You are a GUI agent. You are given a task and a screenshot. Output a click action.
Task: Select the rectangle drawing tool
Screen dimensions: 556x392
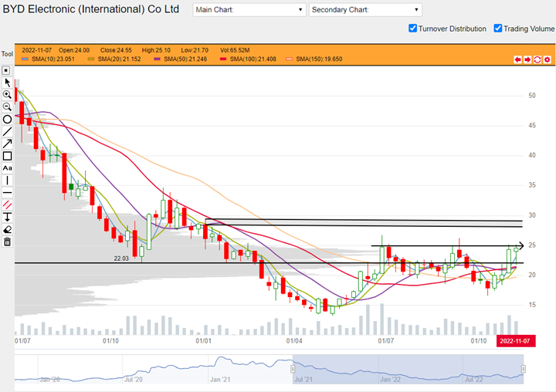click(7, 156)
